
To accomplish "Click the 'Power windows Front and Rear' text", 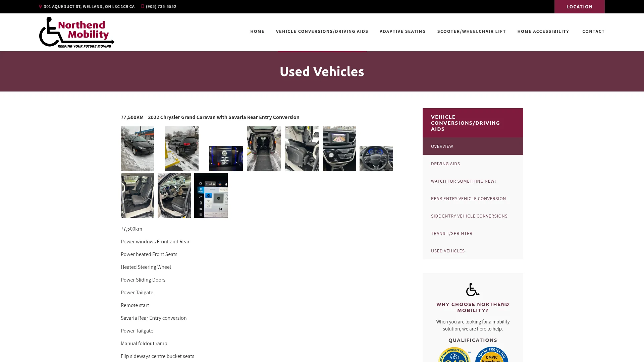I will (x=155, y=241).
